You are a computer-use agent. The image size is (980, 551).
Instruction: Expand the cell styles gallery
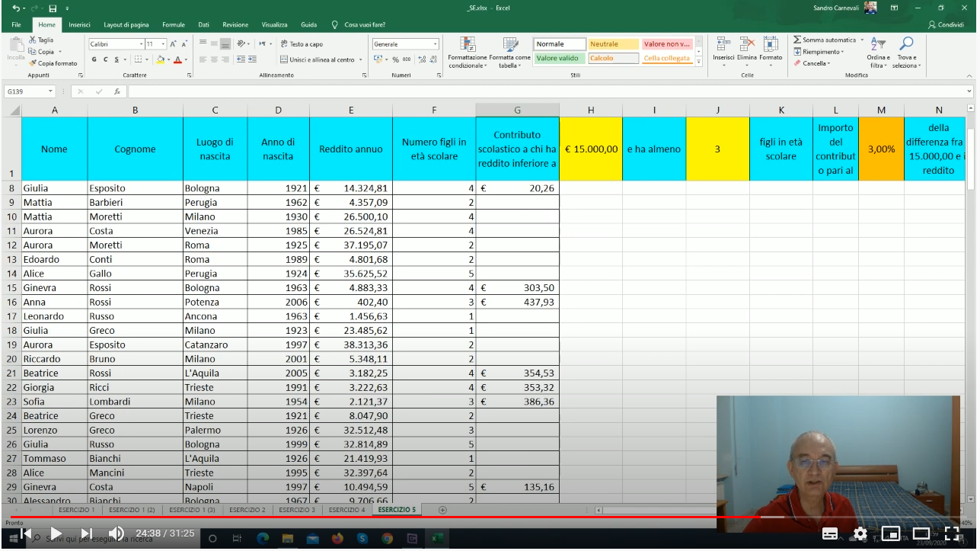point(697,61)
